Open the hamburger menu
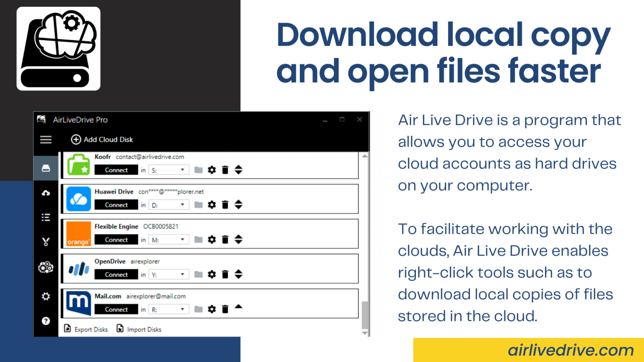Screen dimensions: 644x362 point(46,139)
